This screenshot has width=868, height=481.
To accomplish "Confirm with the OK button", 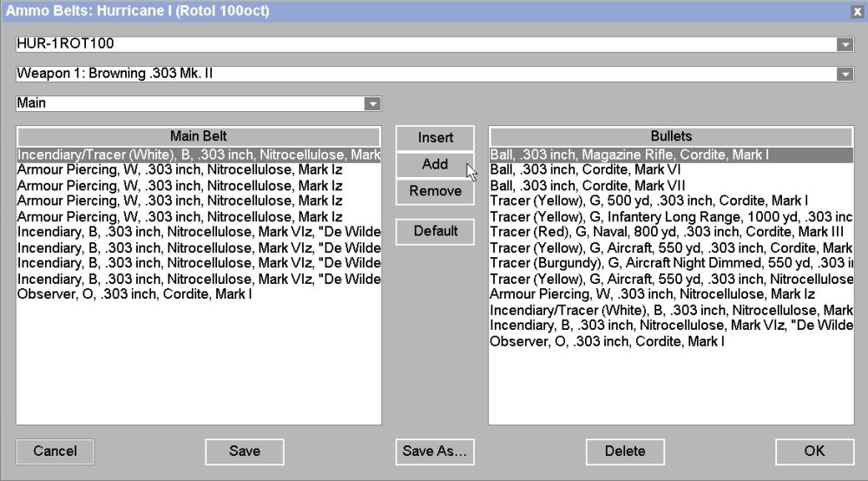I will click(814, 451).
